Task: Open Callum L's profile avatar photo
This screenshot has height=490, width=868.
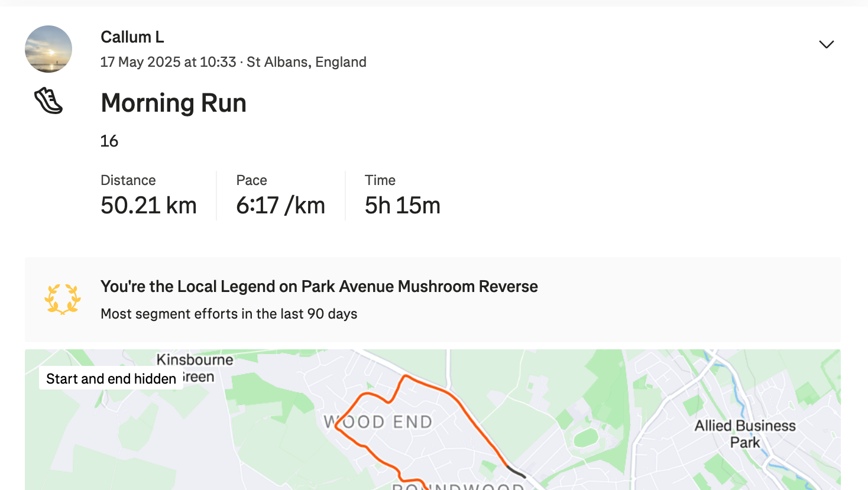Action: coord(48,49)
